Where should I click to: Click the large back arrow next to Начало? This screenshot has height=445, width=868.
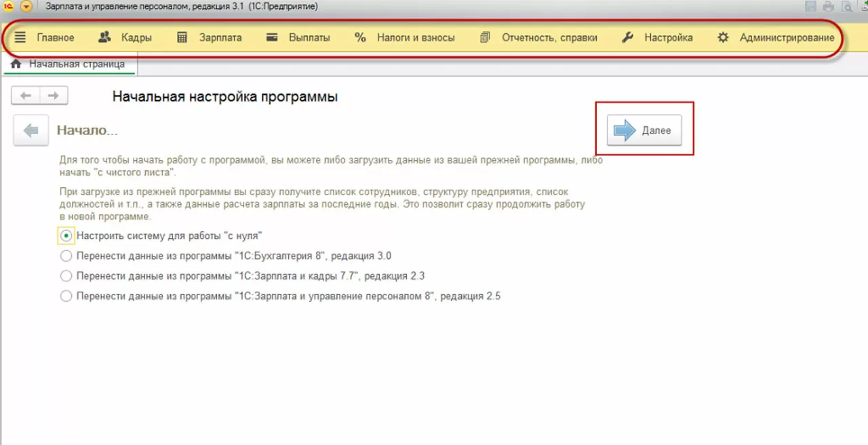coord(31,131)
